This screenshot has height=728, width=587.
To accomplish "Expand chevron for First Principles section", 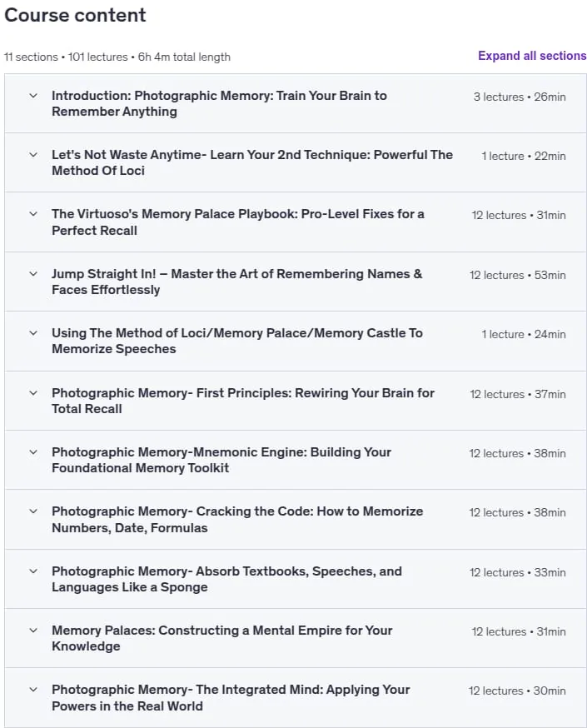I will pos(33,393).
